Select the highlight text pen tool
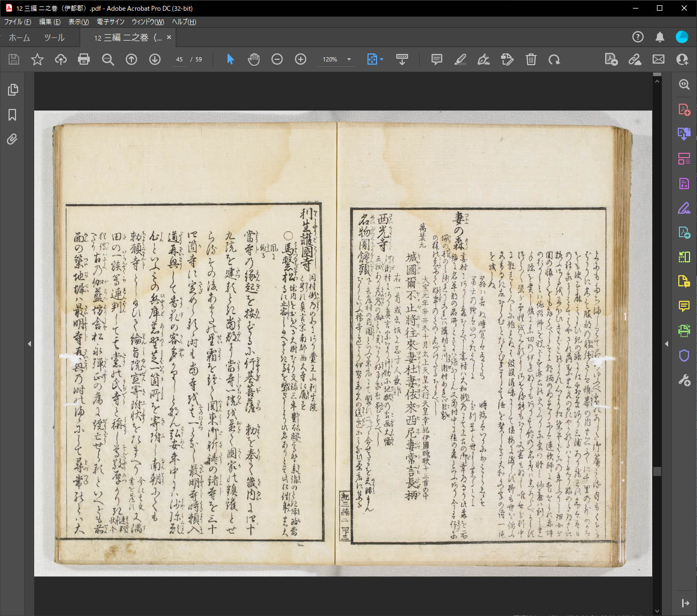 click(460, 59)
